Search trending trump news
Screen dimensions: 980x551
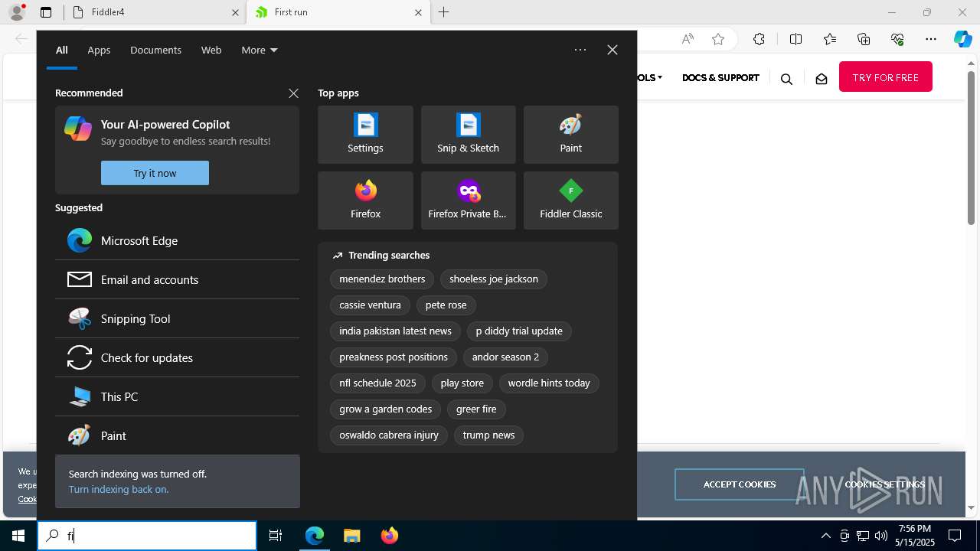click(488, 435)
